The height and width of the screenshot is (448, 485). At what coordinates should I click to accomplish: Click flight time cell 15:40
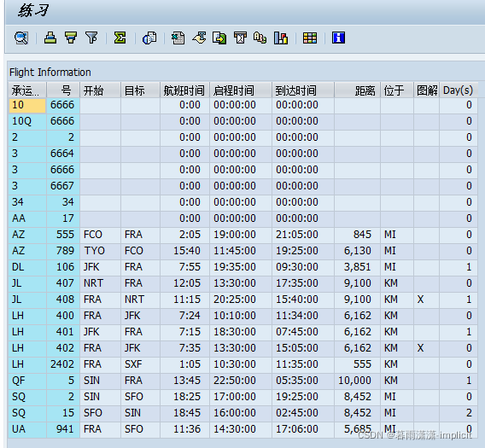(x=185, y=251)
